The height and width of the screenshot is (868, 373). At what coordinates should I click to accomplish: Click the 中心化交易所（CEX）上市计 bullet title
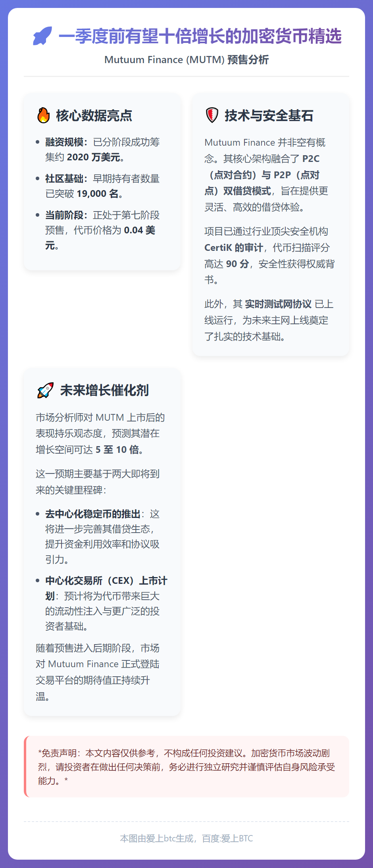[x=106, y=581]
